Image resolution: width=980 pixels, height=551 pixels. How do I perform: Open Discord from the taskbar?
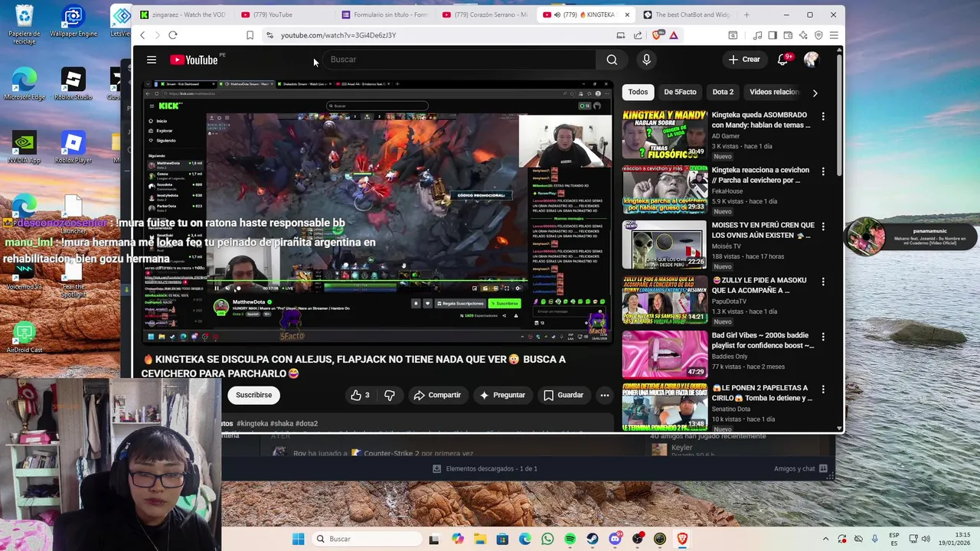point(615,539)
